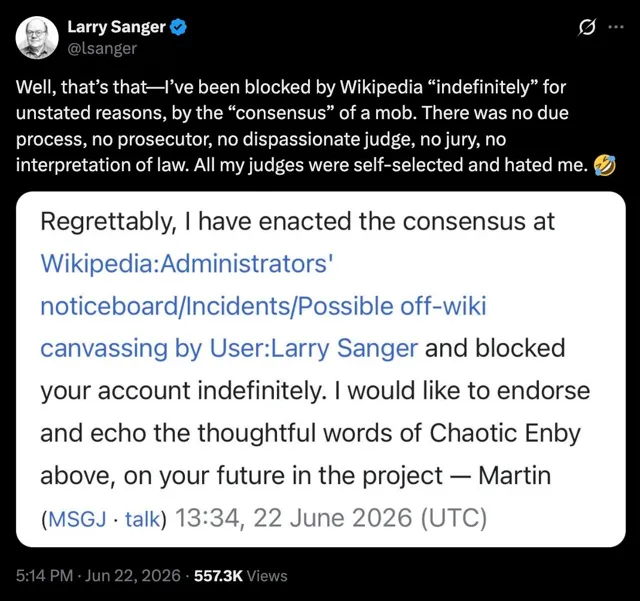This screenshot has height=601, width=640.
Task: Click the "13:34, 22 June 2026 (UTC)" signature timestamp
Action: (331, 518)
